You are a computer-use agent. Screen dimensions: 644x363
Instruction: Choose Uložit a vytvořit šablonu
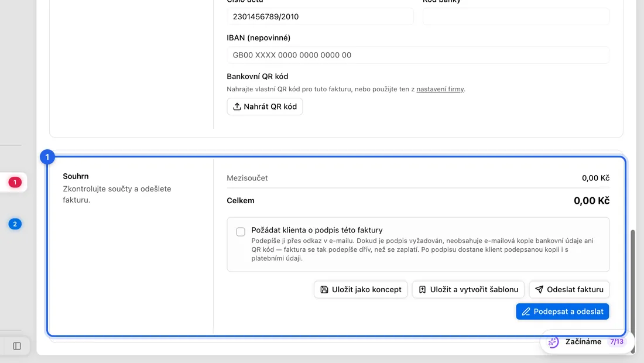[468, 289]
